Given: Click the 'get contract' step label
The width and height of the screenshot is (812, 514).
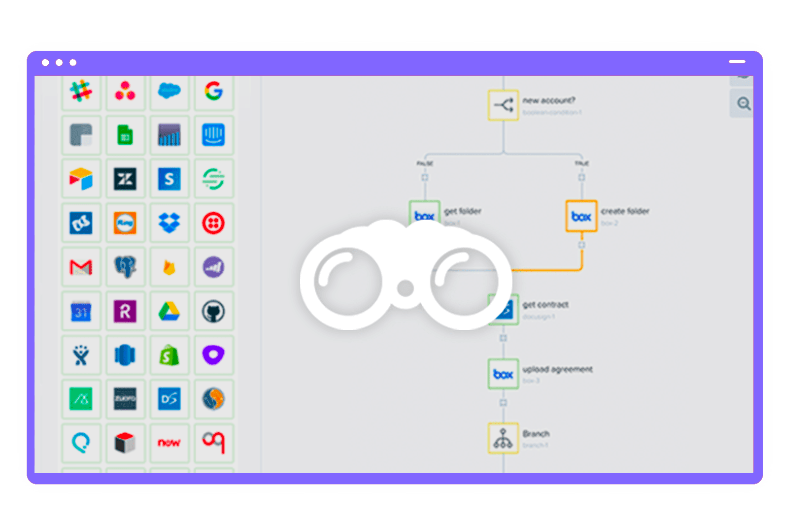Looking at the screenshot, I should [x=545, y=305].
